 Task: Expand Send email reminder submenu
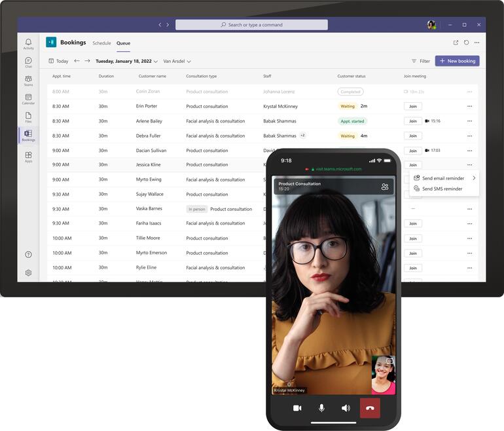[x=474, y=178]
